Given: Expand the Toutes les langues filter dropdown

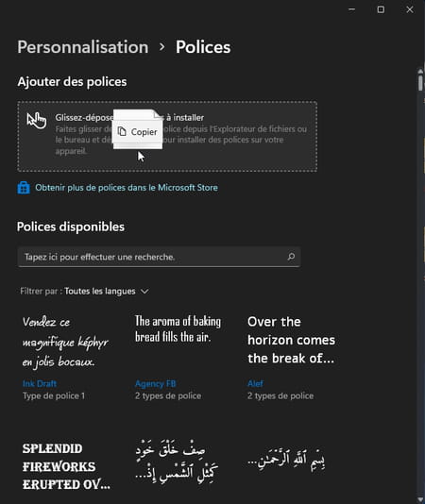Looking at the screenshot, I should 107,292.
